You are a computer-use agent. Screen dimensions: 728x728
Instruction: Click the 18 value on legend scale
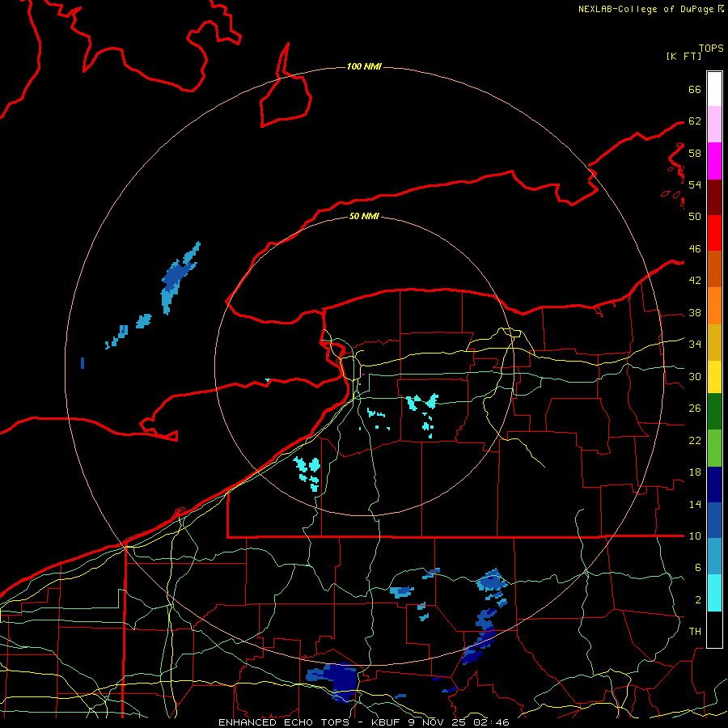(x=695, y=472)
